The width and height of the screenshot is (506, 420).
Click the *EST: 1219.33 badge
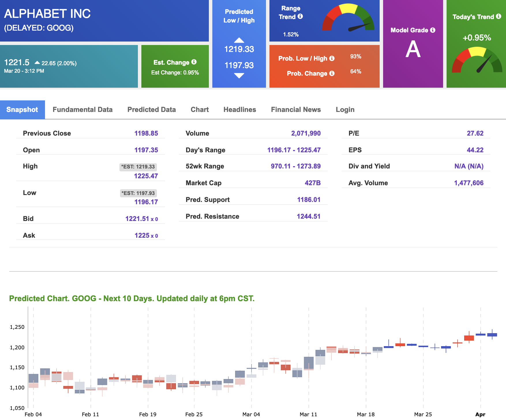click(138, 167)
